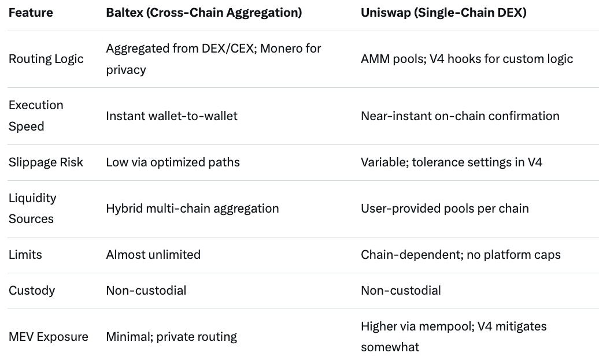Screen dimensions: 599x364
Task: Select the "Instant wallet-to-wallet" cell
Action: click(172, 116)
